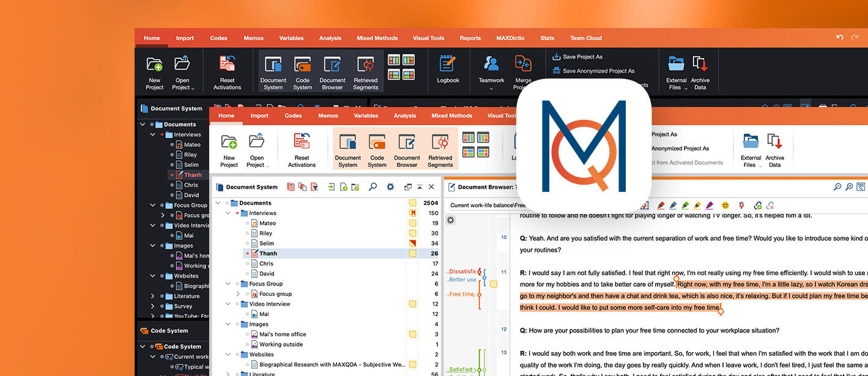Click the Dissatisfied coding stripe label
The height and width of the screenshot is (376, 868).
point(461,271)
